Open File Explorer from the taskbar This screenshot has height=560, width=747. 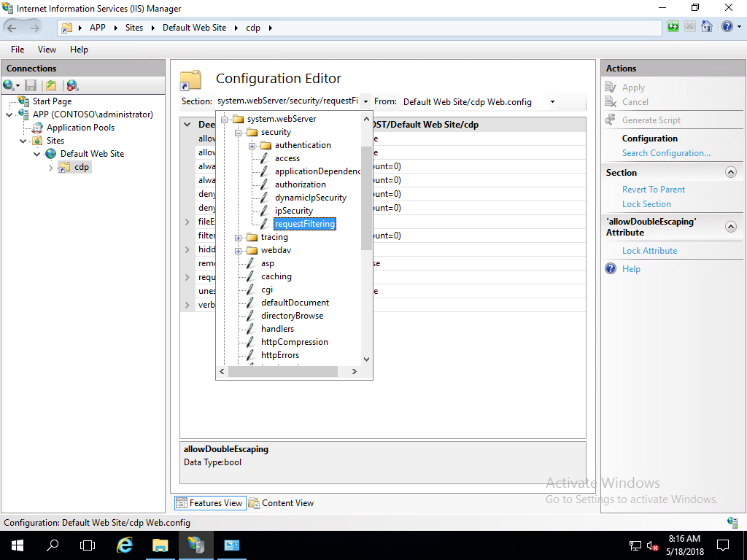pyautogui.click(x=160, y=545)
